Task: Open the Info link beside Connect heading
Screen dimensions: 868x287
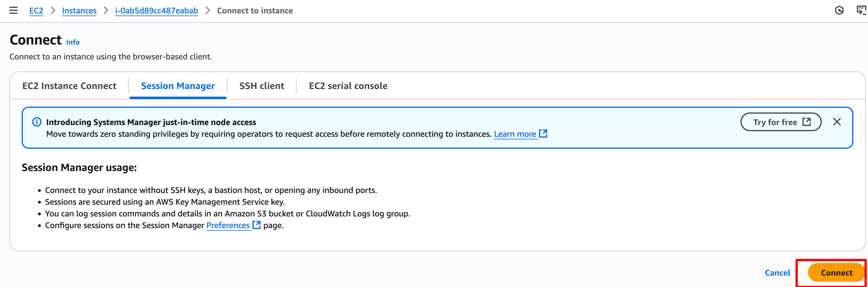Action: pyautogui.click(x=73, y=42)
